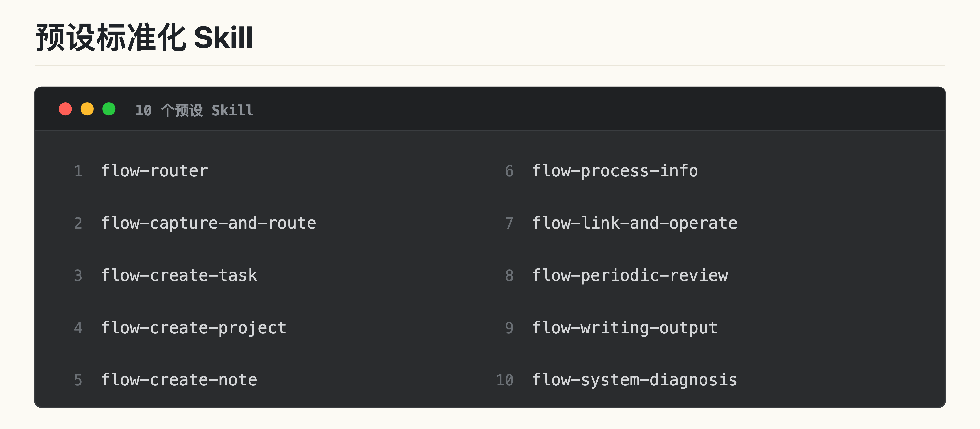This screenshot has width=980, height=429.
Task: Click the code block title '10 个预设 Skill'
Action: [x=194, y=110]
